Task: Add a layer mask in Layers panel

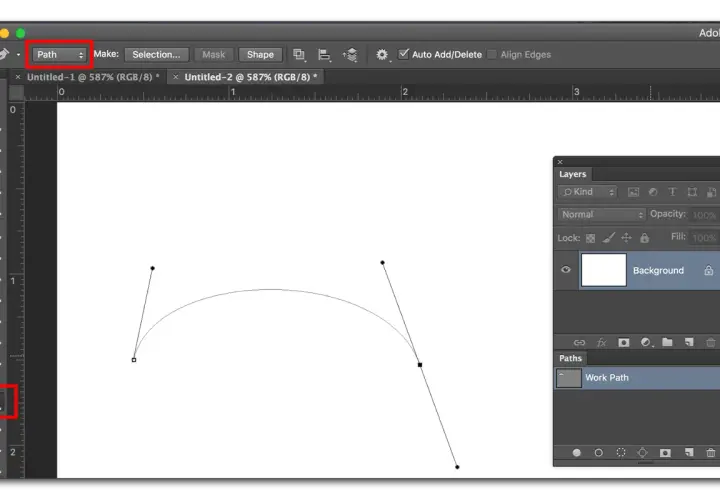Action: click(x=624, y=343)
